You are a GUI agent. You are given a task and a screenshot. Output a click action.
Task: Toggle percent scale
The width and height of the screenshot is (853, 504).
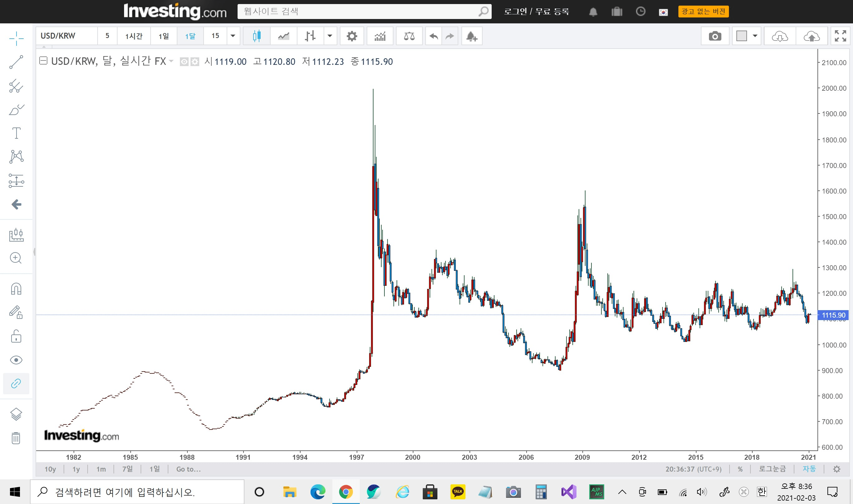click(740, 469)
